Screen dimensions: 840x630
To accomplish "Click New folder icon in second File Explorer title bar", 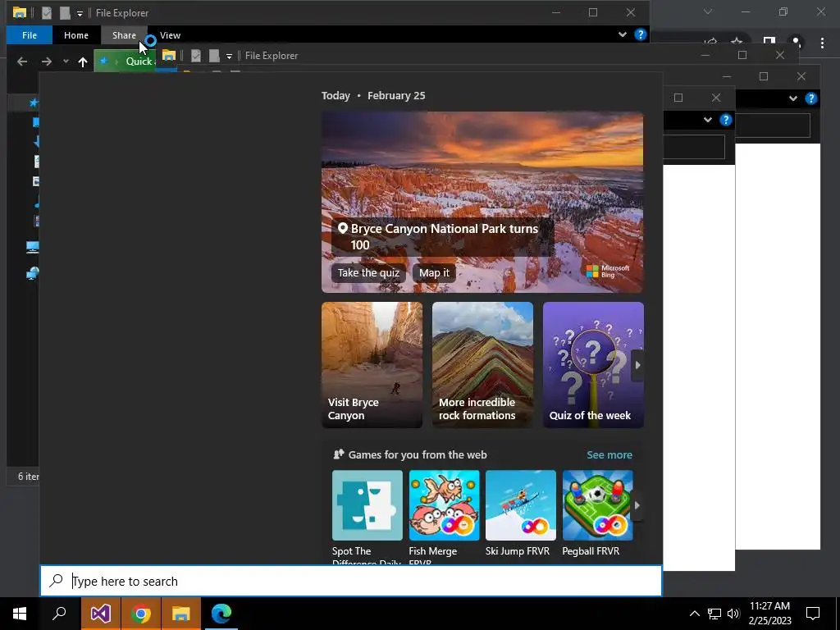I will (x=214, y=56).
